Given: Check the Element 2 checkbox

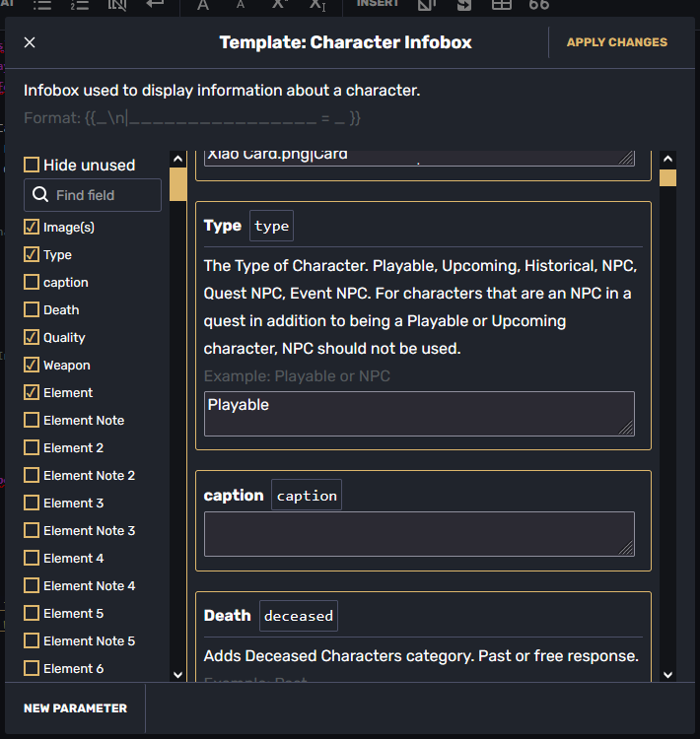Looking at the screenshot, I should 32,447.
